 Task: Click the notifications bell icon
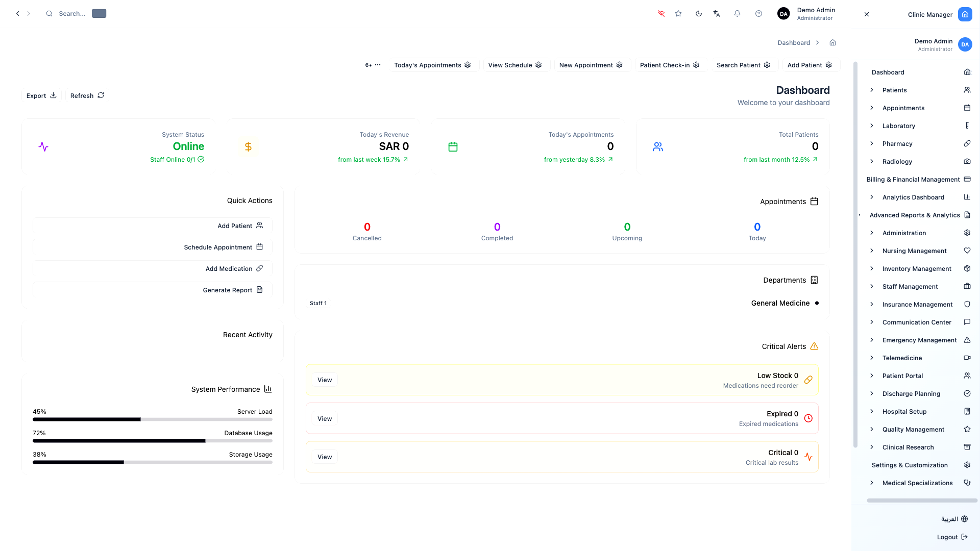(737, 14)
